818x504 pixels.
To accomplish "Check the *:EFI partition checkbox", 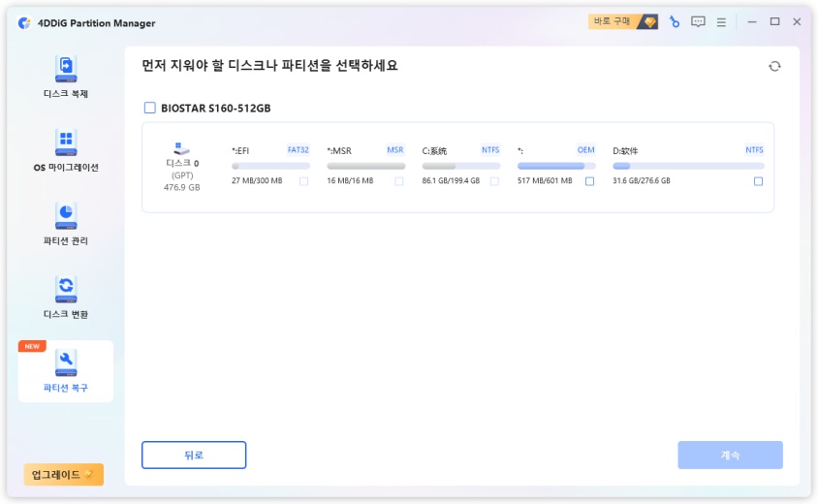I will tap(303, 181).
